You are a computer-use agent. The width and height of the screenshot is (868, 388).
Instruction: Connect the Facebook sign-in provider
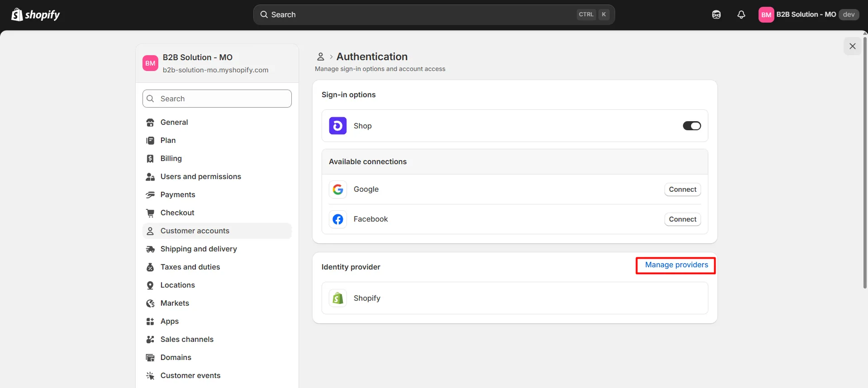click(683, 219)
